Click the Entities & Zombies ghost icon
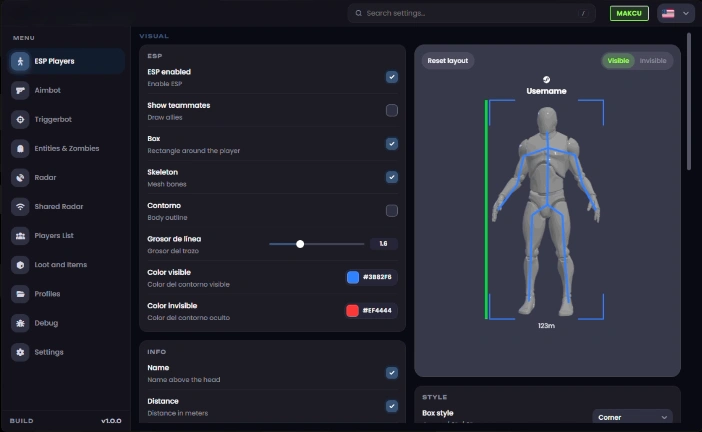The width and height of the screenshot is (702, 432). [x=20, y=149]
